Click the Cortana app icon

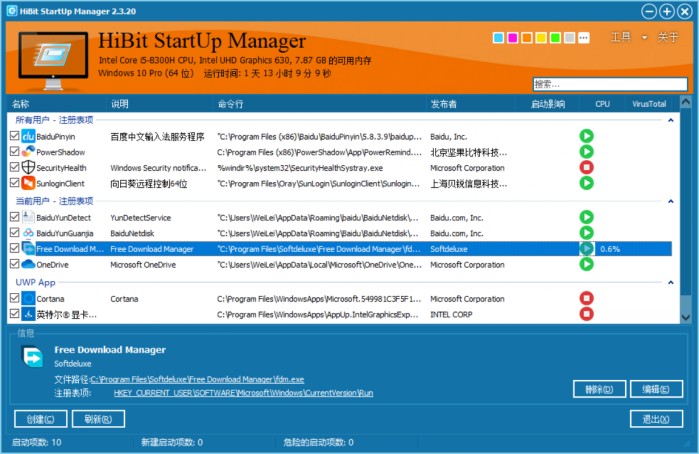click(28, 298)
